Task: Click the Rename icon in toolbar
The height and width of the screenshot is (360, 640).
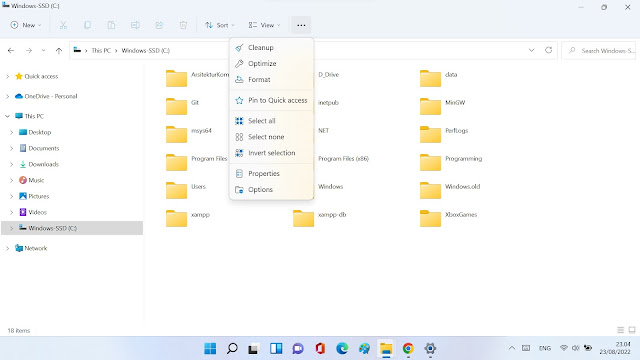Action: [135, 25]
